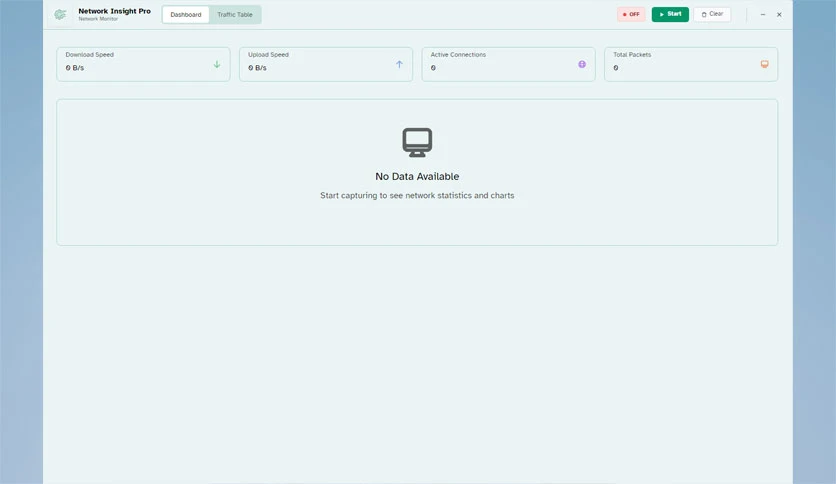
Task: Click the Network Insight Pro logo icon
Action: (x=60, y=14)
